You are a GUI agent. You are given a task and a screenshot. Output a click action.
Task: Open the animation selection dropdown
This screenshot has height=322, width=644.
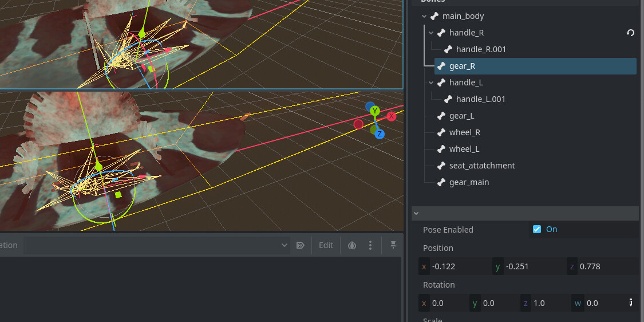pyautogui.click(x=156, y=245)
